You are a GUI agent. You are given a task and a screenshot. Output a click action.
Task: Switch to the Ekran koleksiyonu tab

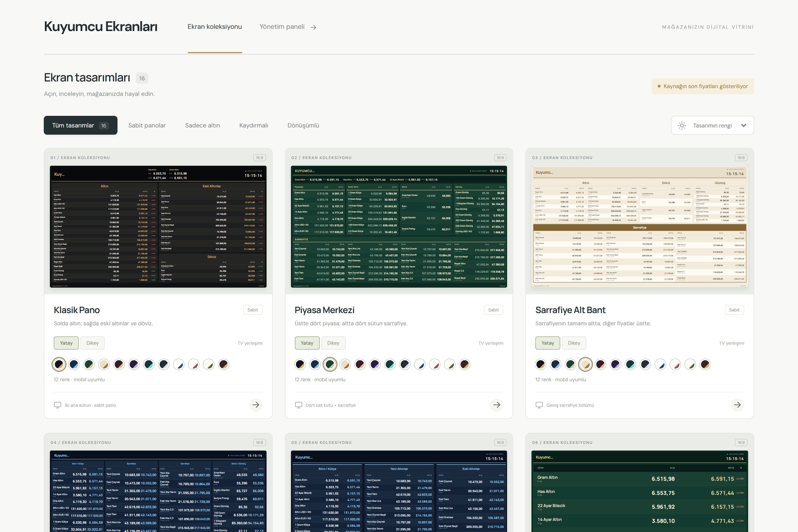(215, 27)
